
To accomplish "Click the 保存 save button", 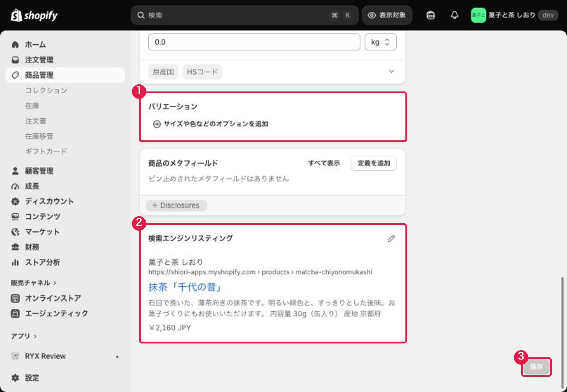I will click(536, 367).
